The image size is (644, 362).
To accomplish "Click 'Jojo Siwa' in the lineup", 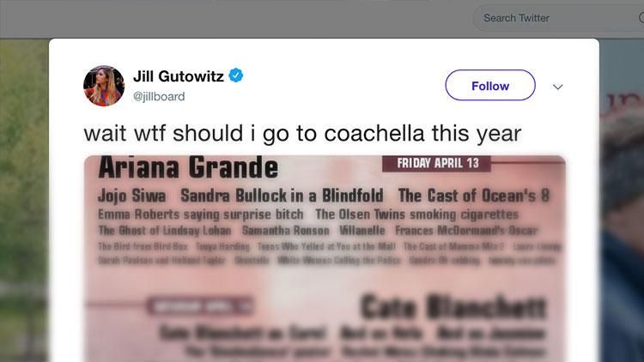I will [x=132, y=196].
